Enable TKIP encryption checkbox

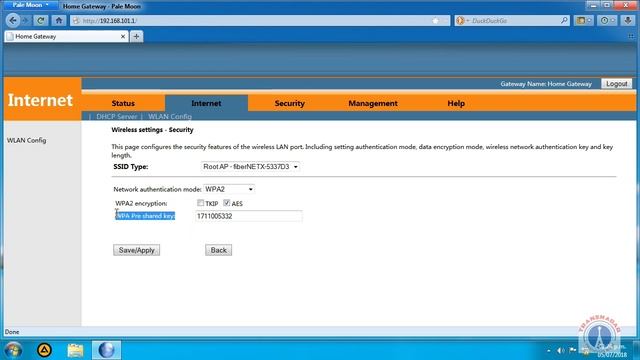pyautogui.click(x=200, y=203)
